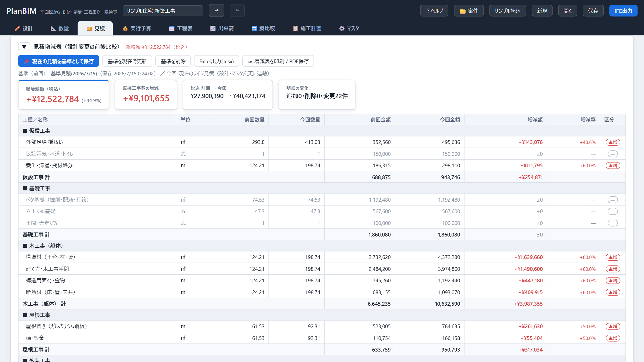Image resolution: width=644 pixels, height=362 pixels.
Task: Click the ▲増 badge for 樋･板金
Action: click(613, 338)
